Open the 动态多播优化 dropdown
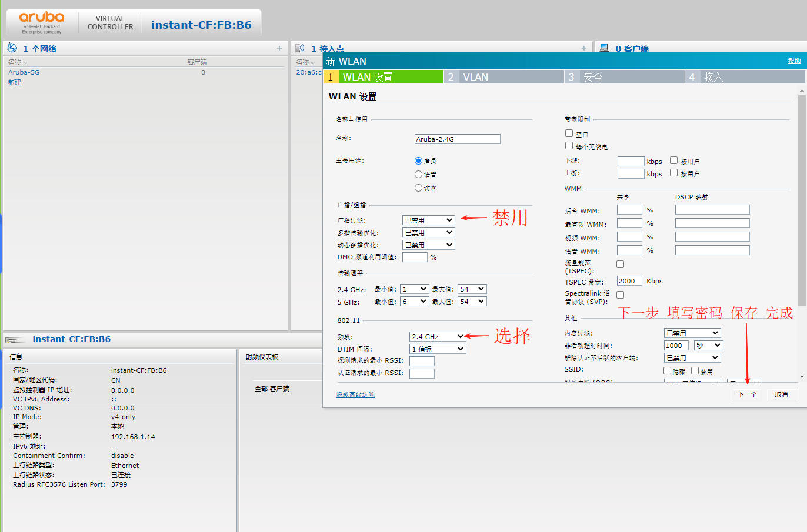This screenshot has height=532, width=807. click(429, 245)
